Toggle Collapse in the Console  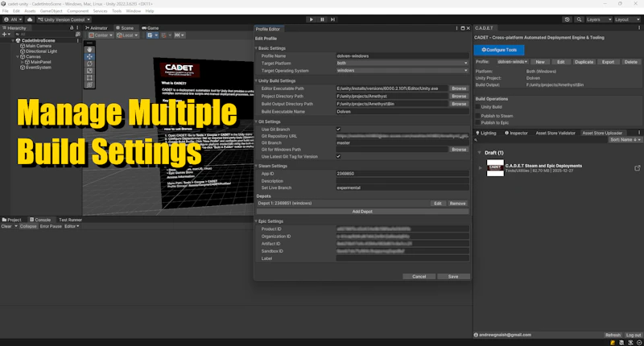[x=28, y=226]
